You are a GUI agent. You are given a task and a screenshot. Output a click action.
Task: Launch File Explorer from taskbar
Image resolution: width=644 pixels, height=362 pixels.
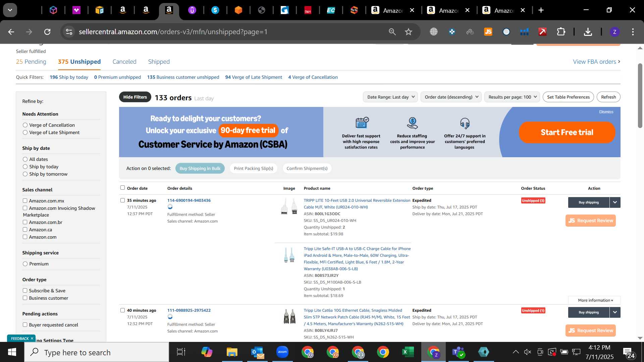(x=232, y=352)
